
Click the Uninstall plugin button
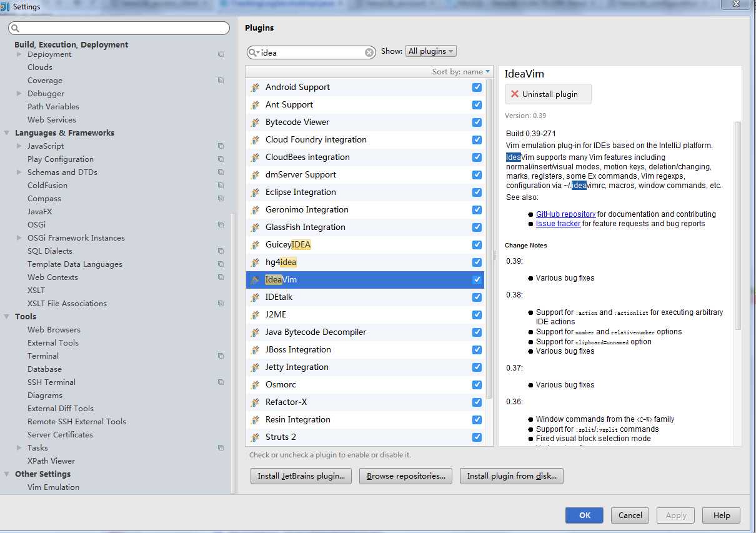tap(548, 94)
